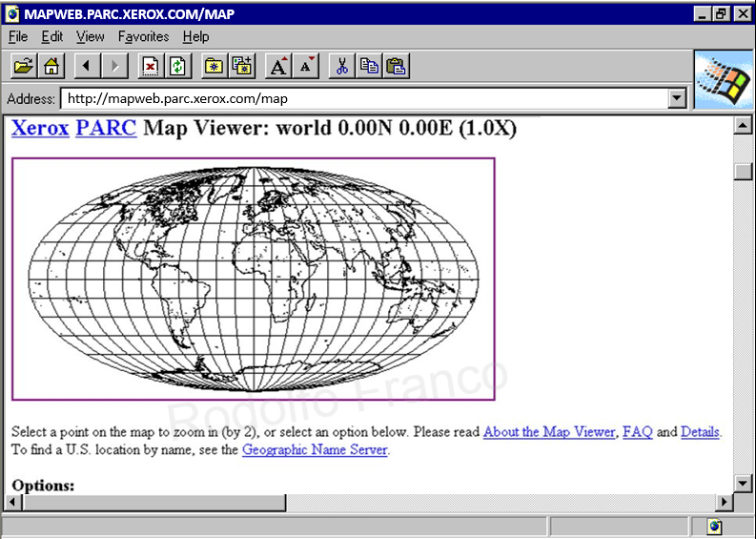Click the vertical scrollbar down arrow
The height and width of the screenshot is (539, 756).
743,483
